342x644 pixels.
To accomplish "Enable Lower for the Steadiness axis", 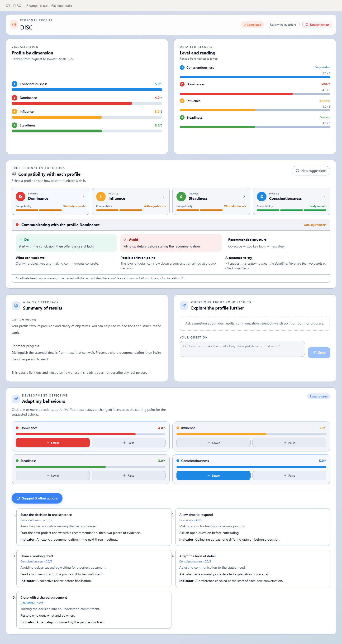I will click(53, 475).
